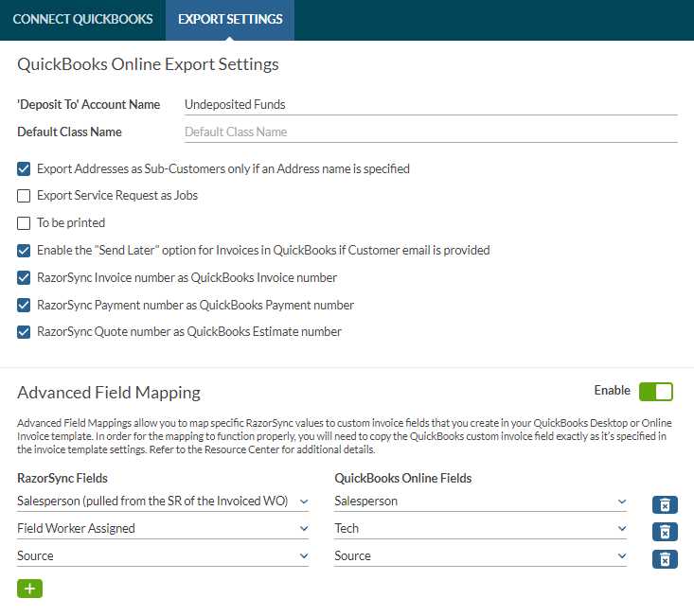Open the QuickBooks Source field dropdown

481,556
